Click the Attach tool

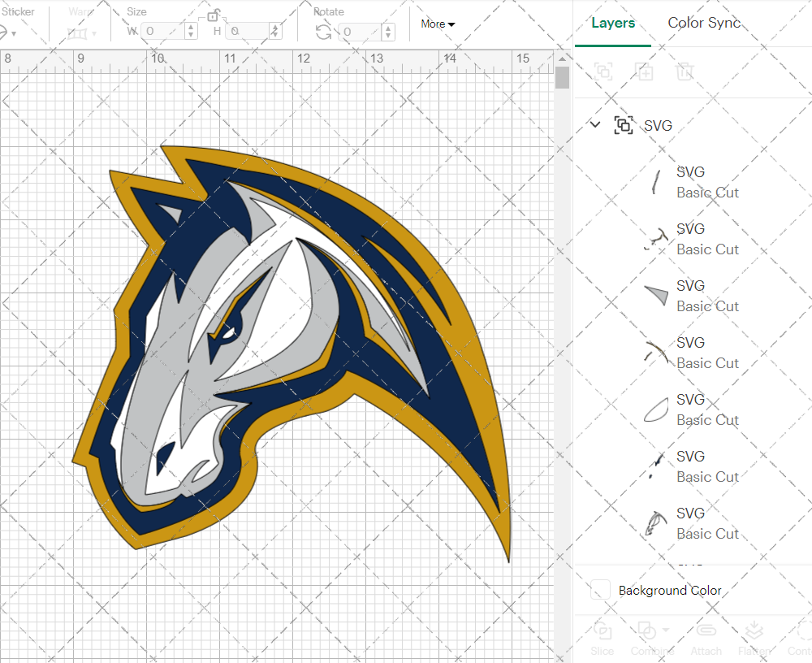pos(706,638)
